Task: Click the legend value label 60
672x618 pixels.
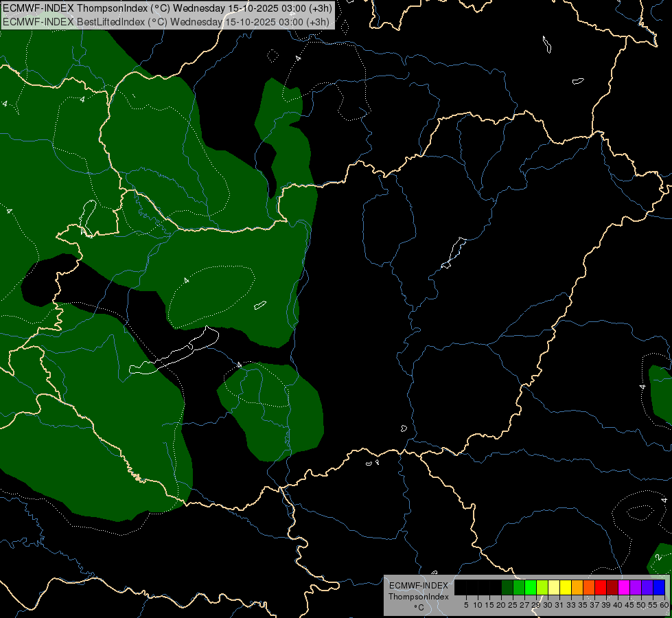Action: pyautogui.click(x=664, y=605)
